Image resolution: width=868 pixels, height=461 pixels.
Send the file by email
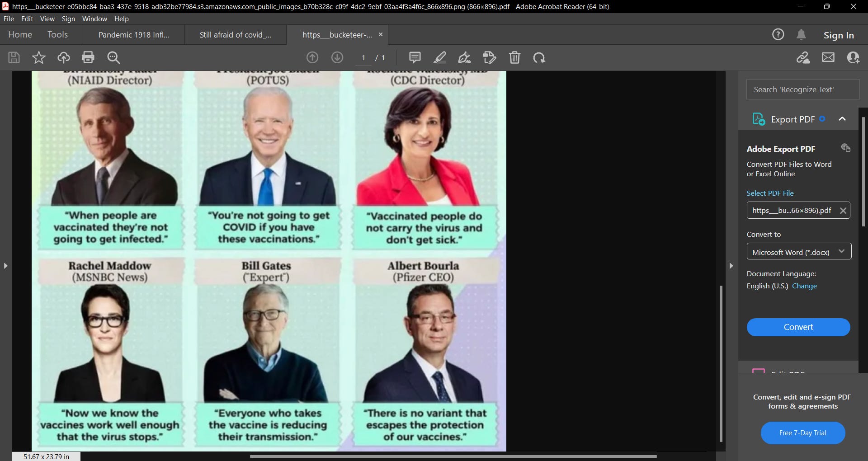click(828, 57)
